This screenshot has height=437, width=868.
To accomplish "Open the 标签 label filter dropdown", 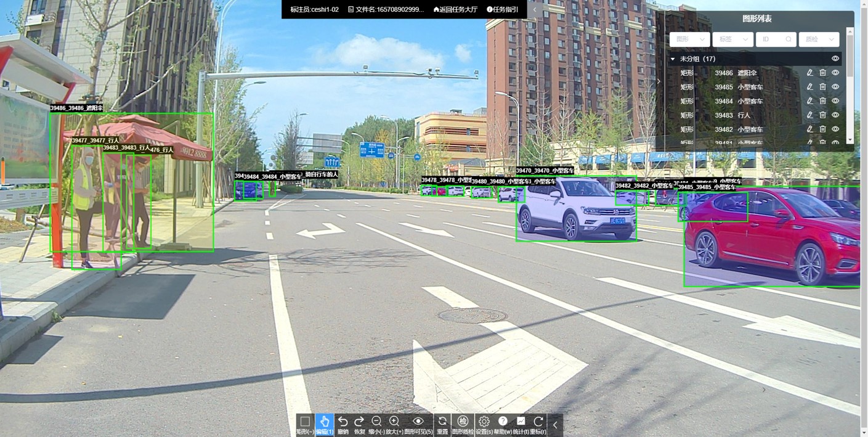I will click(732, 39).
